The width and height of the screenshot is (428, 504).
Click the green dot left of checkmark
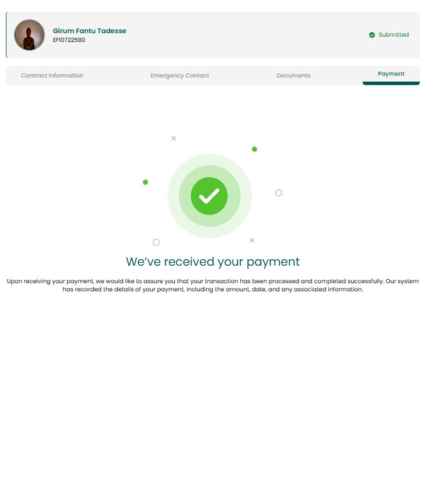click(x=145, y=182)
